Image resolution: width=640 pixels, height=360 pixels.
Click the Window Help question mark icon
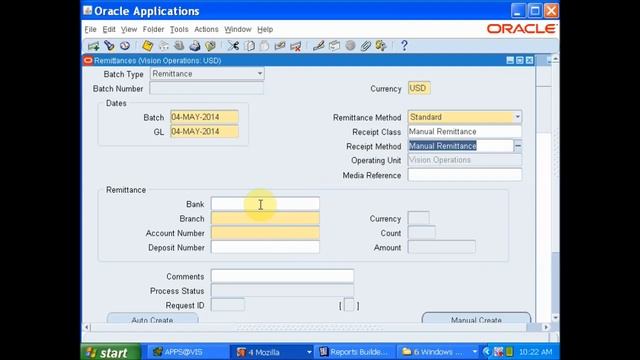point(404,46)
